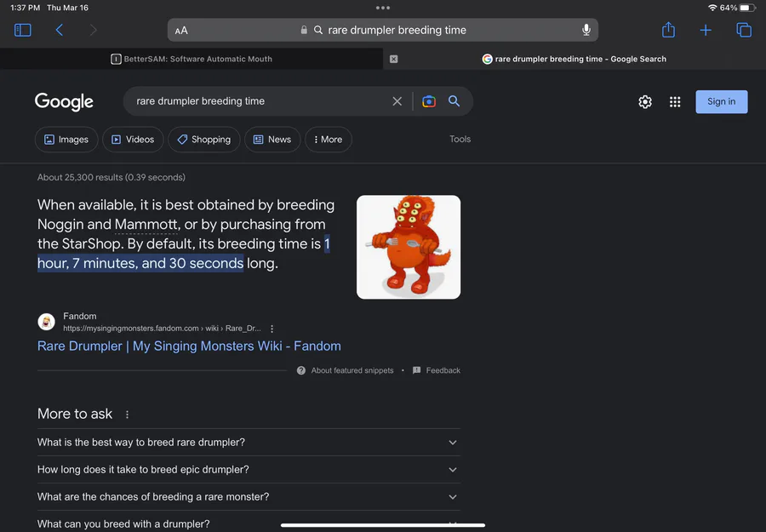766x532 pixels.
Task: Open Google quick settings gear
Action: (x=645, y=101)
